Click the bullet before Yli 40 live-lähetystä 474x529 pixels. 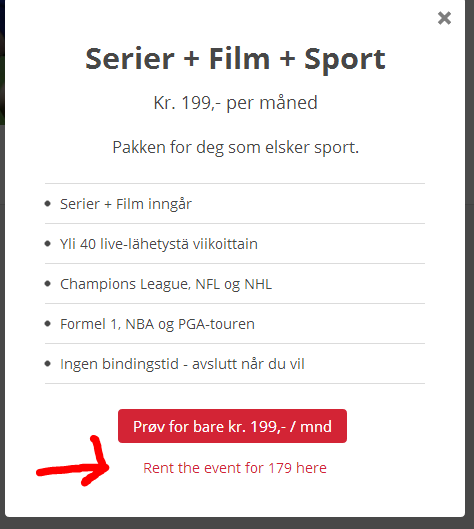pyautogui.click(x=48, y=244)
